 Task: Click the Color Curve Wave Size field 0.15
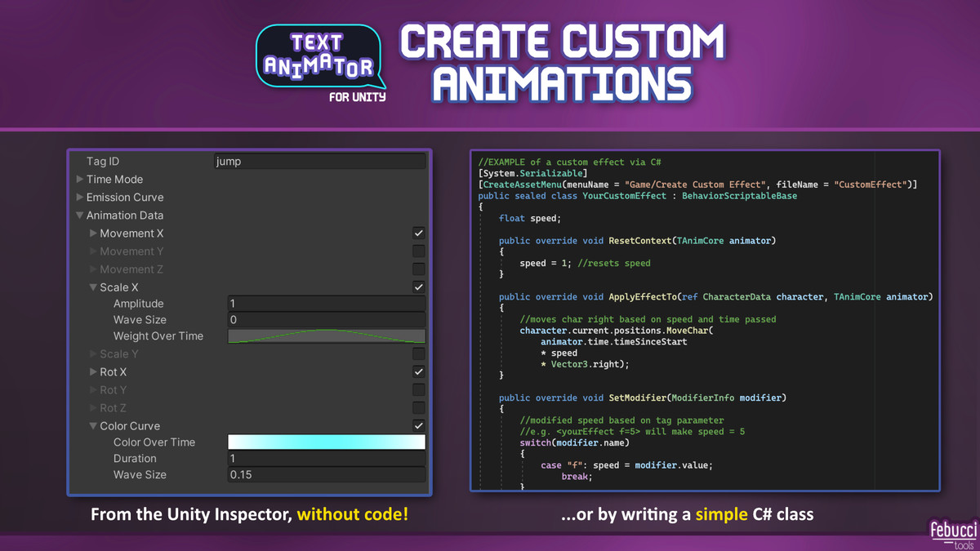tap(327, 475)
